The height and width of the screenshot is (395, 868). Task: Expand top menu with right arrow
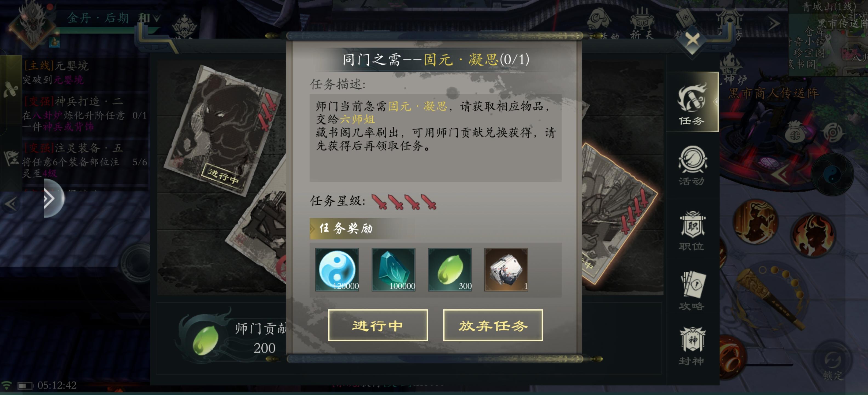pos(774,23)
